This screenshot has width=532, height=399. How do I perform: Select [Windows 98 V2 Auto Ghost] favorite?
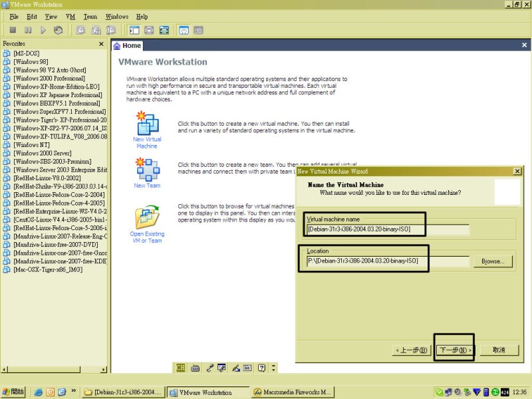tap(50, 70)
